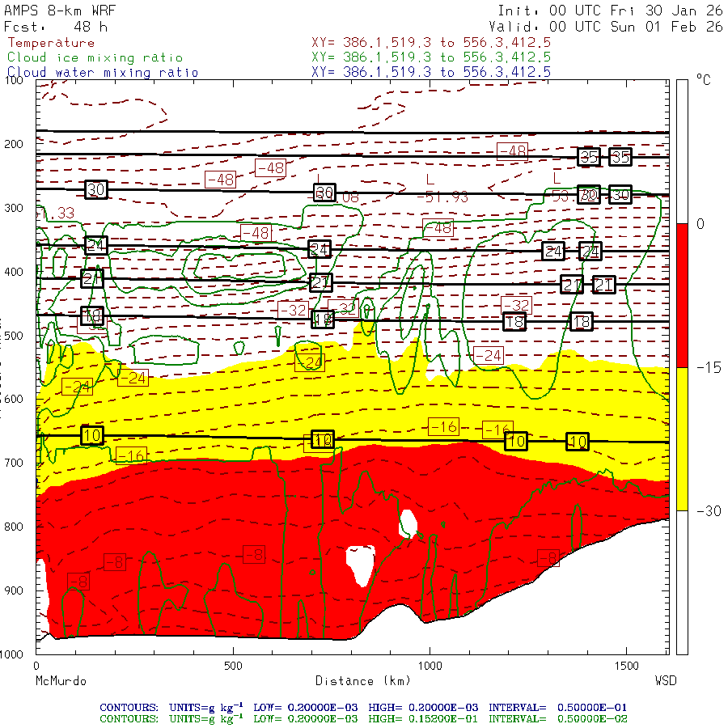Click the "500" distance axis tick label
This screenshot has width=728, height=728.
(233, 666)
